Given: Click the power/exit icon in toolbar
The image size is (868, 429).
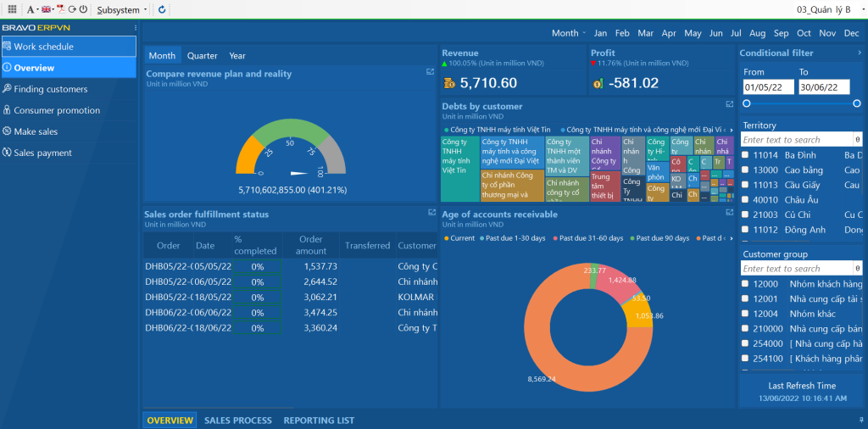Looking at the screenshot, I should 83,9.
